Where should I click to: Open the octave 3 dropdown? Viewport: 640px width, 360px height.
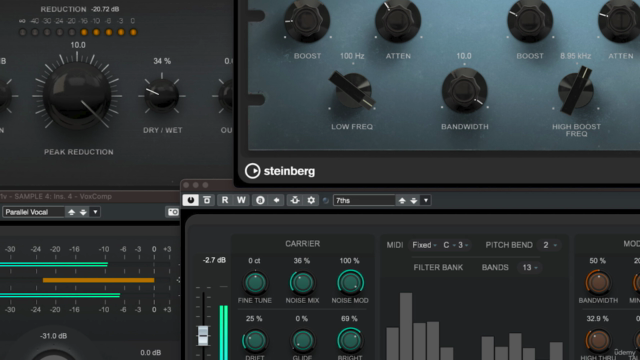[463, 245]
